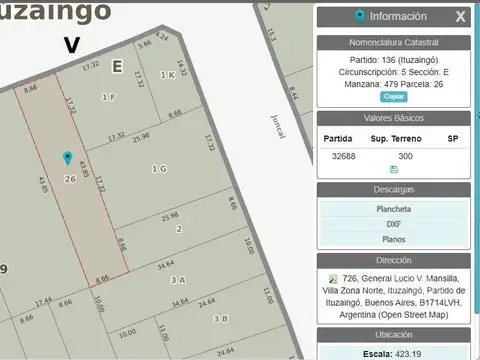This screenshot has width=480, height=360.
Task: Click the Juncal street label
Action: pyautogui.click(x=278, y=127)
